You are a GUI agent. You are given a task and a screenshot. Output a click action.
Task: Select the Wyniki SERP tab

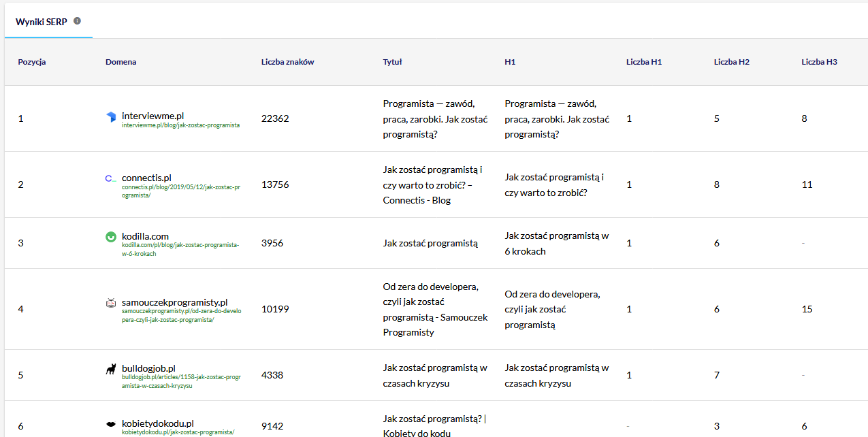coord(41,21)
